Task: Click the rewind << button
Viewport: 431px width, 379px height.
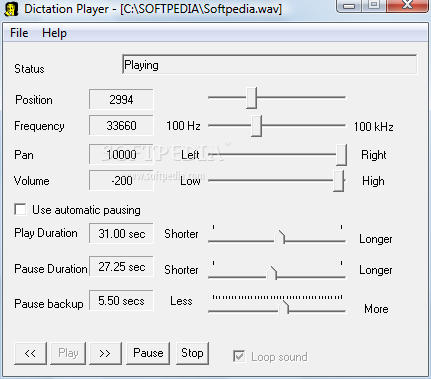Action: point(30,353)
